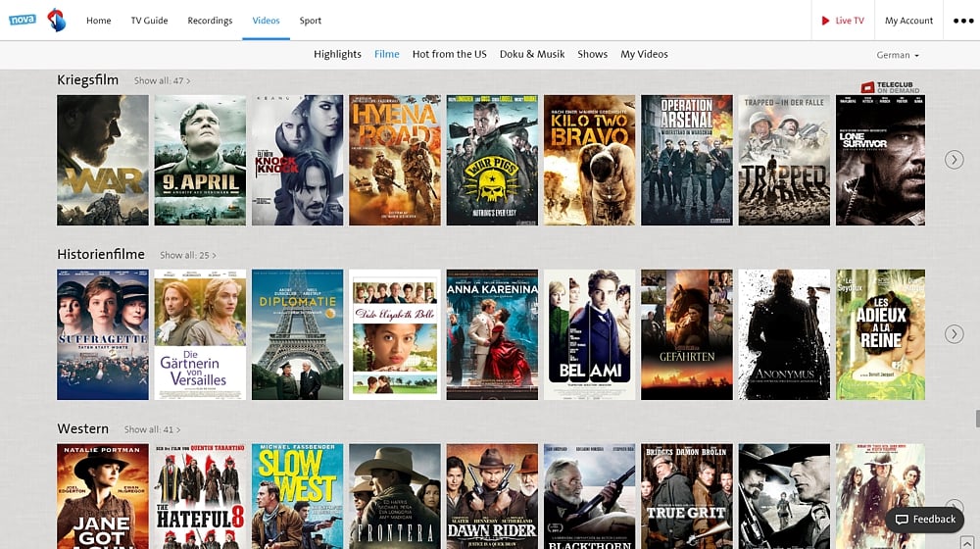Open the Gefährten movie poster
Image resolution: width=980 pixels, height=549 pixels.
687,334
